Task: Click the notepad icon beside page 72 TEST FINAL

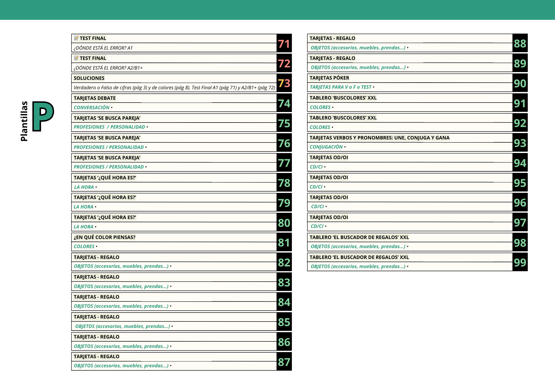Action: (76, 58)
